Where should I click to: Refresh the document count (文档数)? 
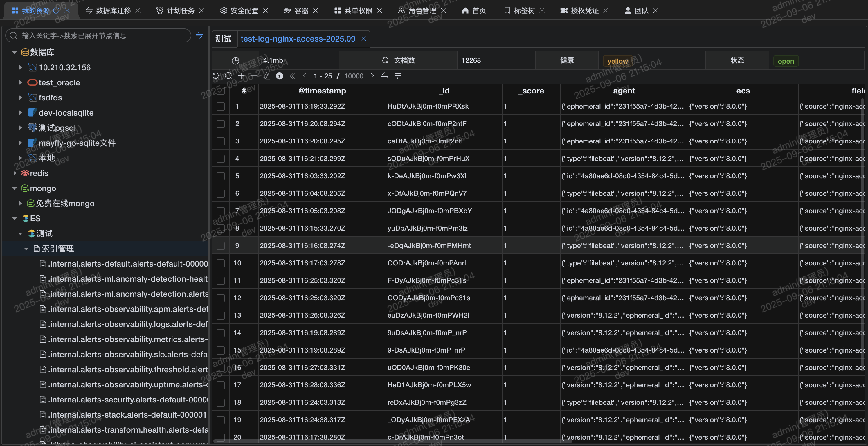(x=385, y=60)
